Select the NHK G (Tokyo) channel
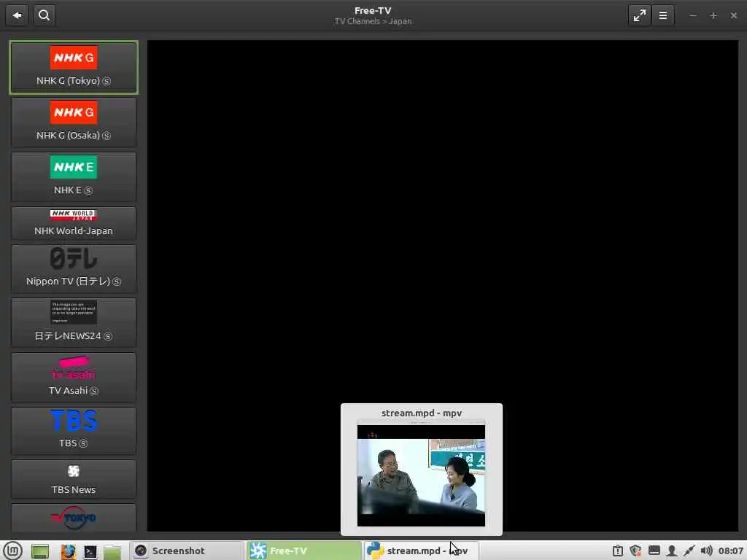Screen dimensions: 747x560 point(74,67)
